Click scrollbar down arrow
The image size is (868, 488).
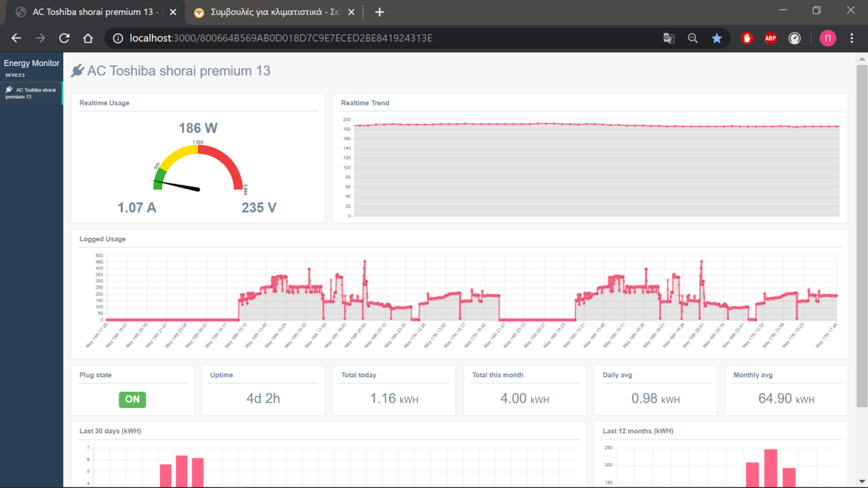862,483
